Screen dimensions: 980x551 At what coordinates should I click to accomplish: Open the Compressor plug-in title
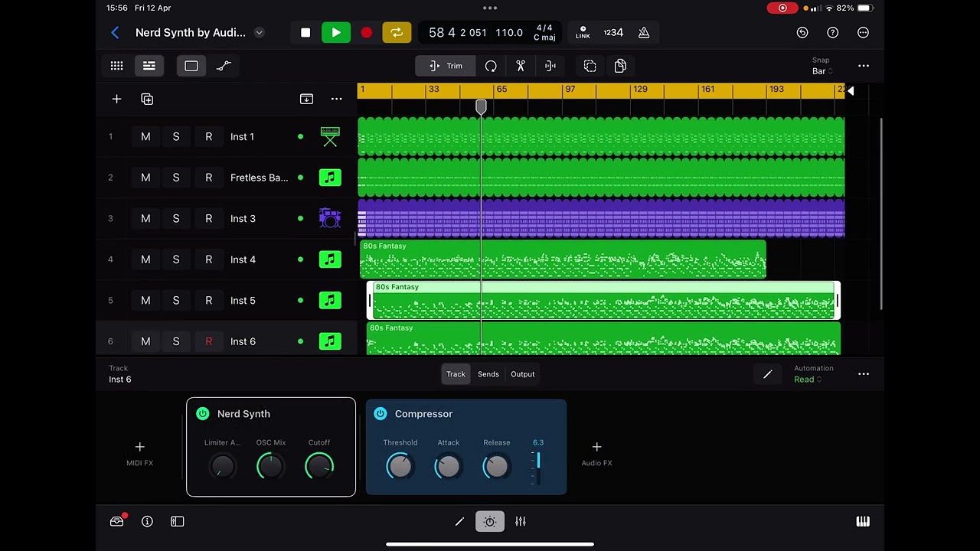tap(423, 413)
